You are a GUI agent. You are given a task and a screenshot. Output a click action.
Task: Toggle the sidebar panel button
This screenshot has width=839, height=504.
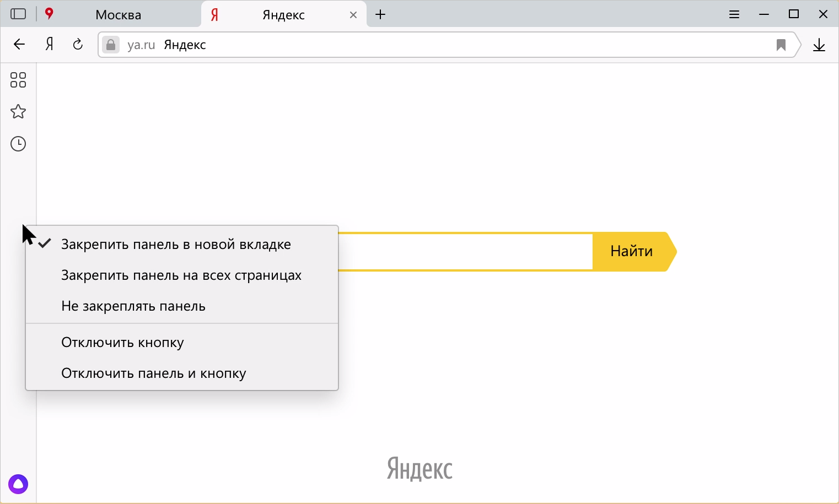coord(18,14)
